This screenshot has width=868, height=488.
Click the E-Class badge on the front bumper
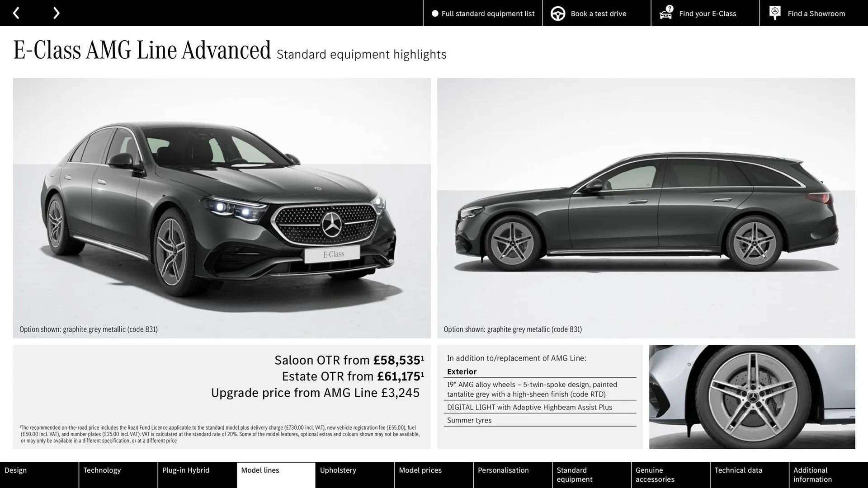pyautogui.click(x=333, y=253)
